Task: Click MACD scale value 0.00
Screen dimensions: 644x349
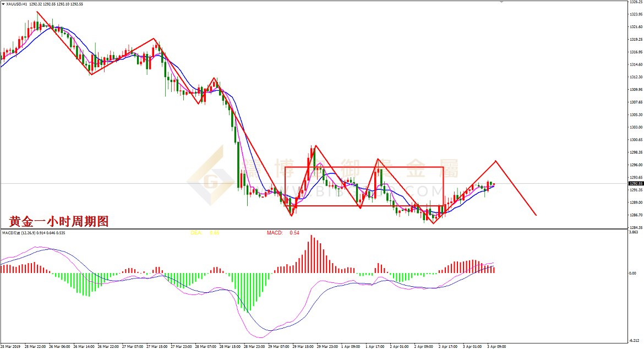Action: point(634,273)
